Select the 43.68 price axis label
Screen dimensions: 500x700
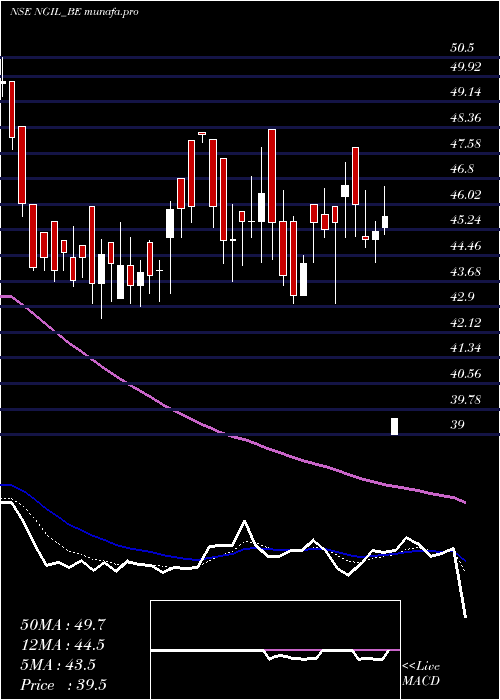point(466,271)
